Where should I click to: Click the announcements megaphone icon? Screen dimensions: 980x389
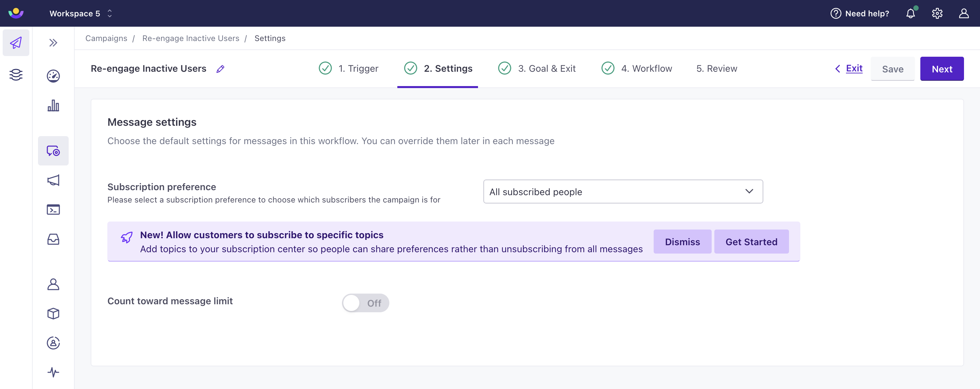(53, 180)
